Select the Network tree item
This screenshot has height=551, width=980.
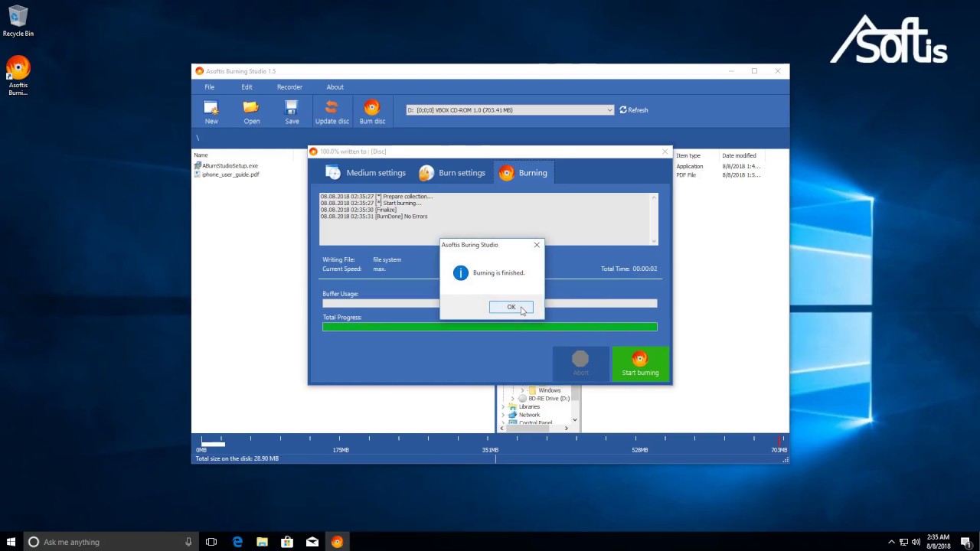coord(529,415)
